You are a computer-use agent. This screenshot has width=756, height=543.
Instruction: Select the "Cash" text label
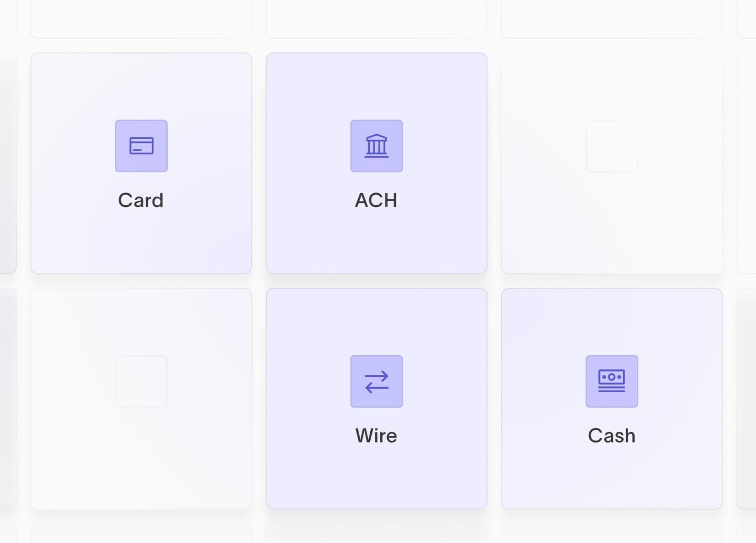point(612,435)
